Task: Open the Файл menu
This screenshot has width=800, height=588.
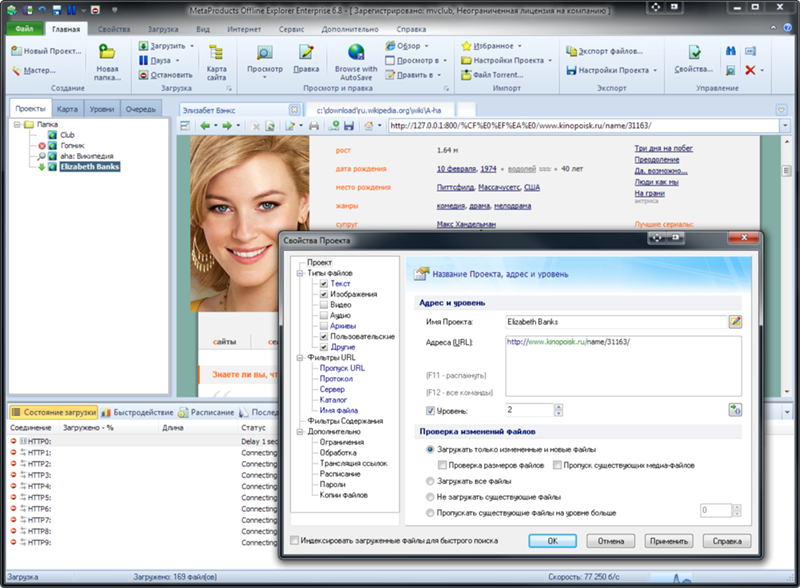Action: [x=24, y=29]
